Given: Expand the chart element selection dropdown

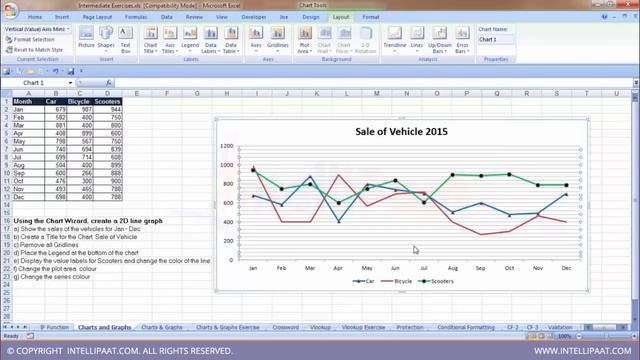Looking at the screenshot, I should click(x=68, y=29).
